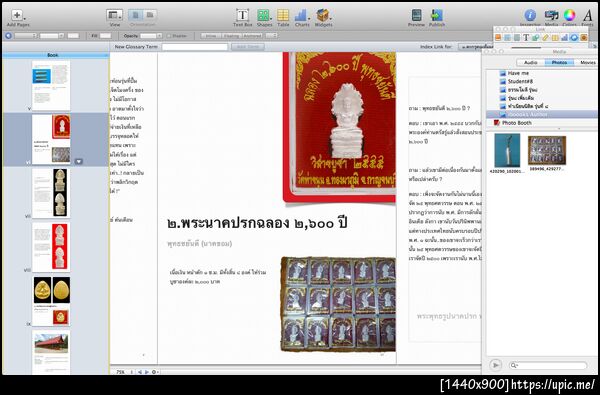This screenshot has width=600, height=395.
Task: Open the Widgets picker
Action: (x=323, y=15)
